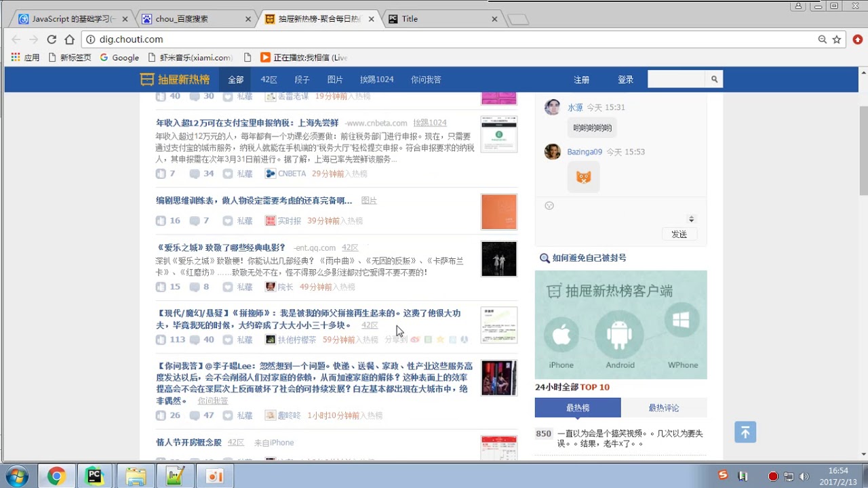This screenshot has height=488, width=868.
Task: Share the 拼接师 post to Weibo
Action: click(415, 340)
